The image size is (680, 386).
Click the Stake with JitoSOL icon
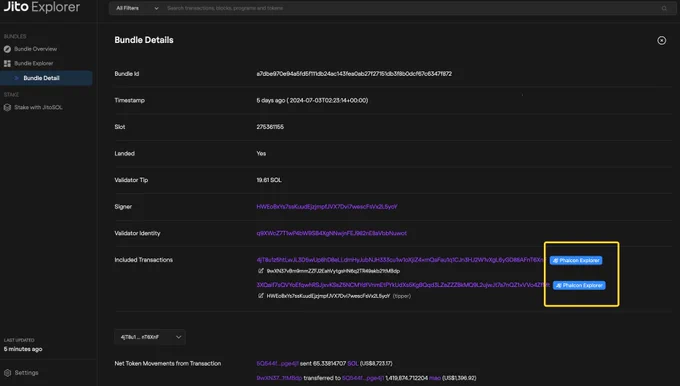[x=7, y=108]
